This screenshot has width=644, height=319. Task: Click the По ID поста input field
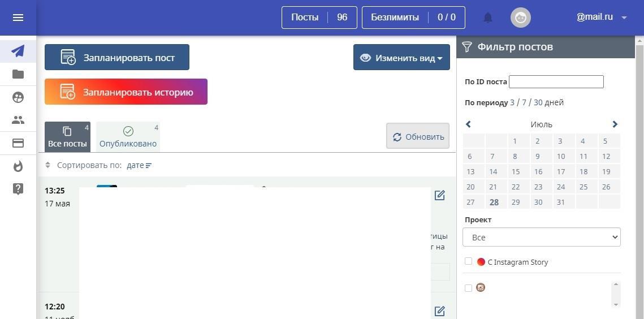point(556,81)
